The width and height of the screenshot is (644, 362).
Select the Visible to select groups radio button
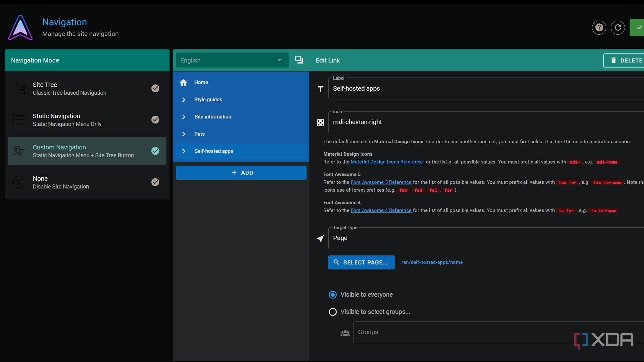point(333,312)
